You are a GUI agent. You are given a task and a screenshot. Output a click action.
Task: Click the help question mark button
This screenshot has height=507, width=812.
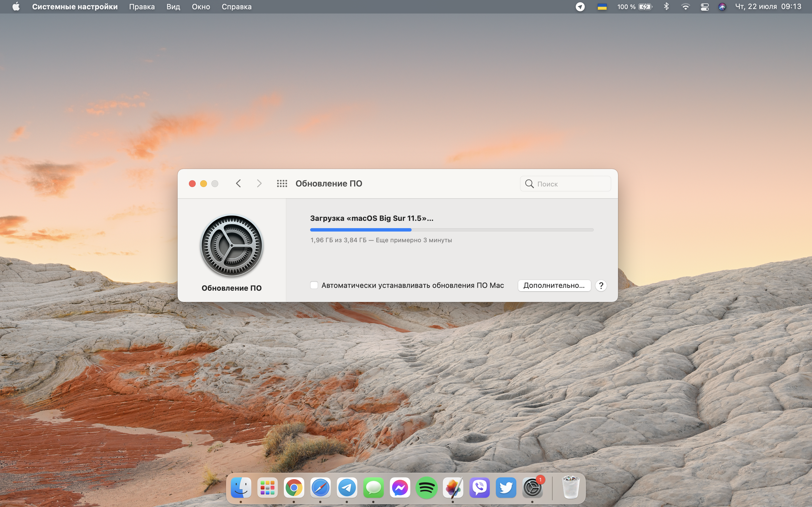click(601, 285)
